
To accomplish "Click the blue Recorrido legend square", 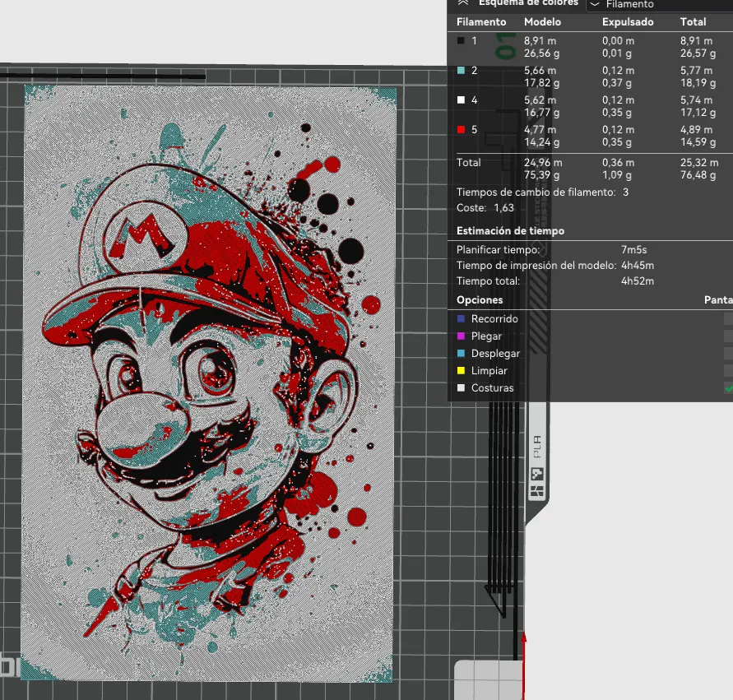I will pyautogui.click(x=462, y=318).
